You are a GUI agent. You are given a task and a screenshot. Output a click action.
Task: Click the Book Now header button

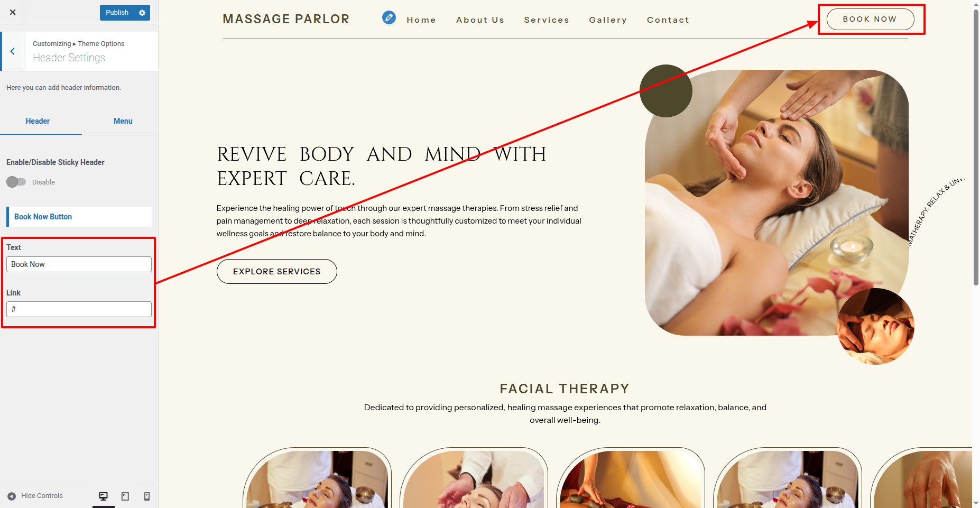click(870, 19)
